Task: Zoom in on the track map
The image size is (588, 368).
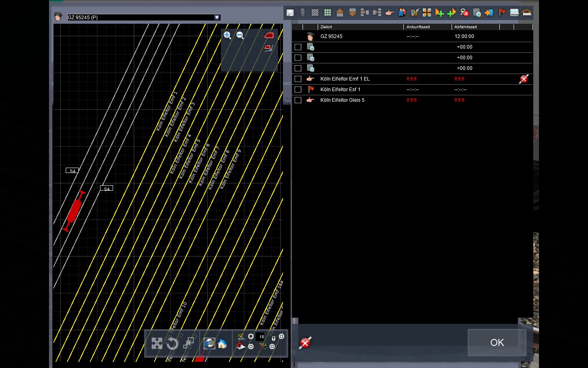Action: coord(227,36)
